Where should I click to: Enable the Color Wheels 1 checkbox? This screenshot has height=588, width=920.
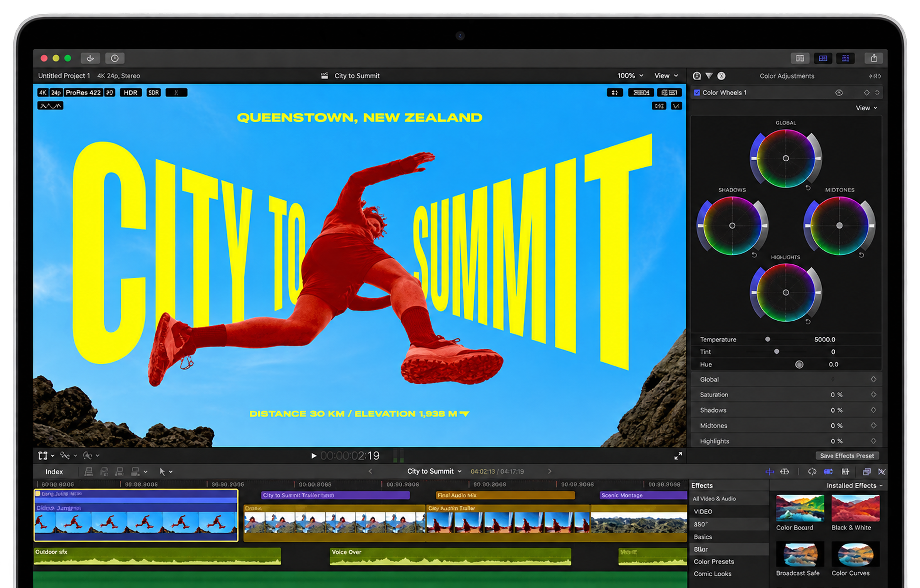click(697, 92)
